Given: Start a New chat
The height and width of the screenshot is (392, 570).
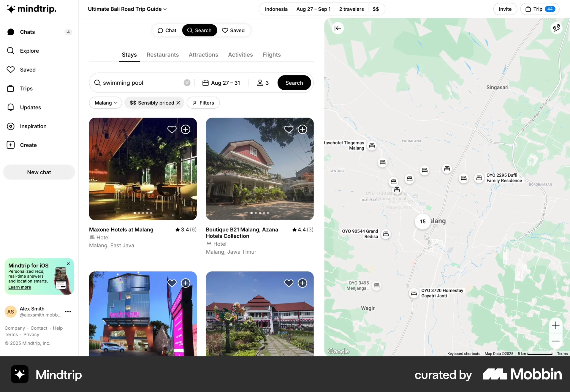Looking at the screenshot, I should tap(39, 172).
